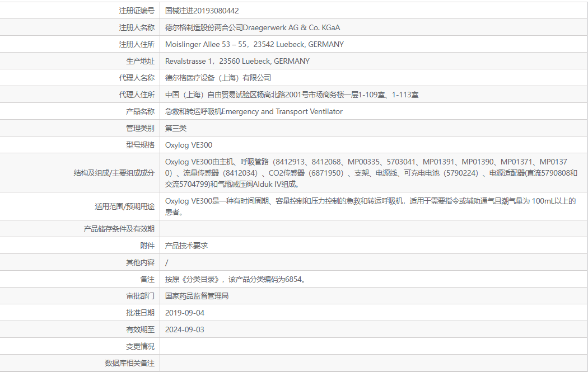The height and width of the screenshot is (372, 588).
Task: Select model value Oxylog VE300 in 型号规格 row
Action: [189, 145]
